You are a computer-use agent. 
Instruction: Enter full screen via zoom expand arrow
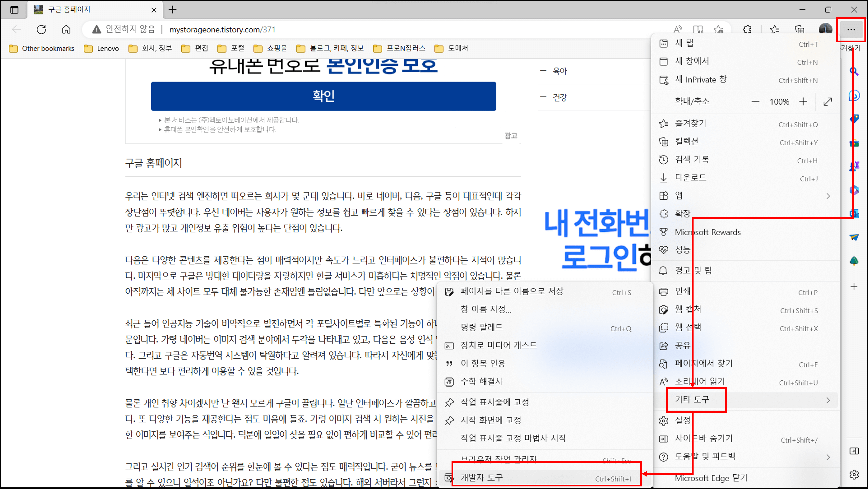pos(828,101)
